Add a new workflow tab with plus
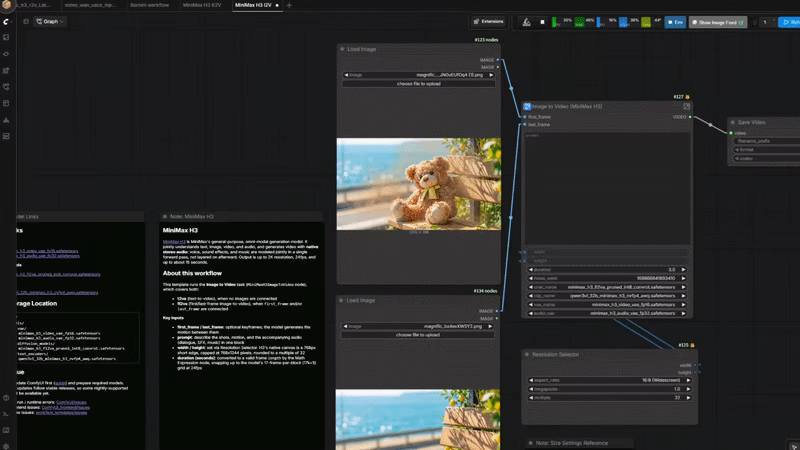This screenshot has width=800, height=450. click(289, 5)
